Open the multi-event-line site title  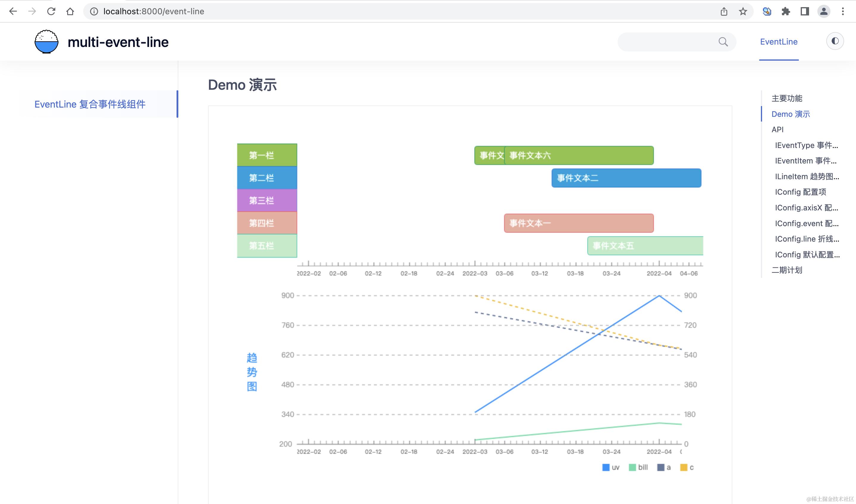tap(118, 42)
